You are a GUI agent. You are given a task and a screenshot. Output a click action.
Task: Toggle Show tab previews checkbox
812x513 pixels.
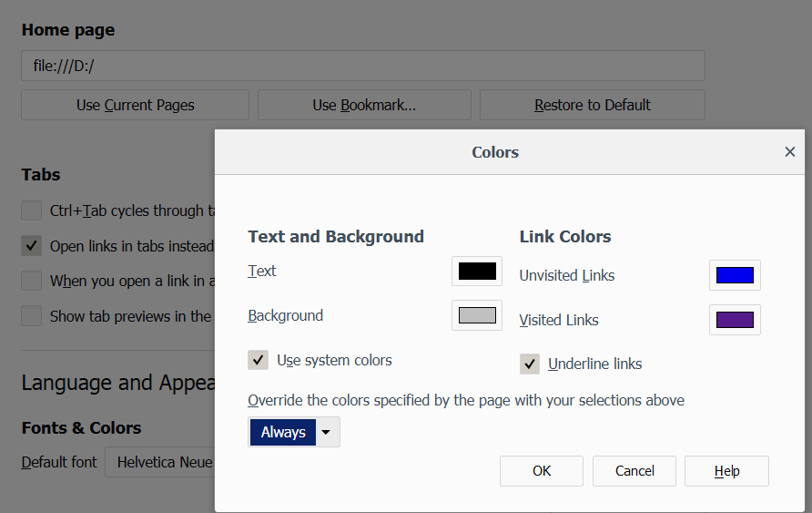pos(32,316)
